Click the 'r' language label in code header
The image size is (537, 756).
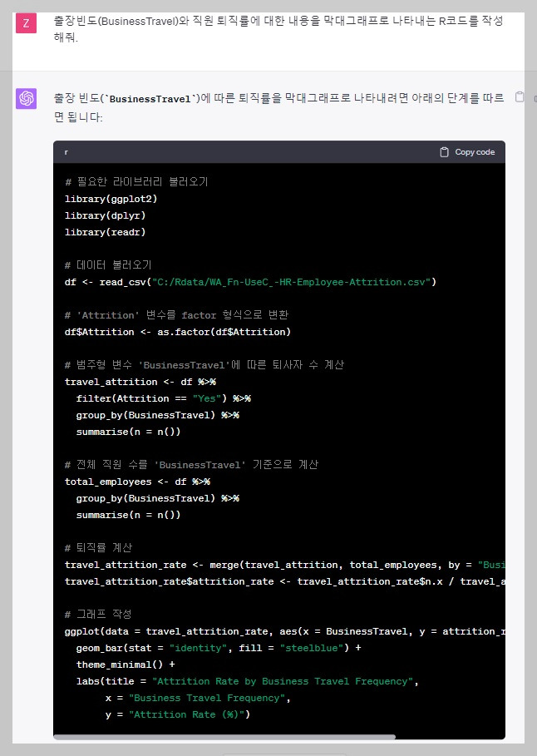point(66,152)
